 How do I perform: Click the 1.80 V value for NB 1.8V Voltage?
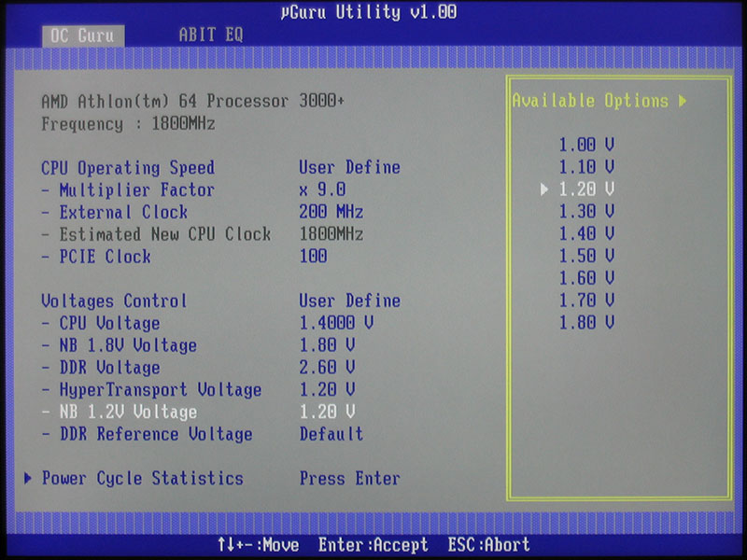click(x=327, y=344)
